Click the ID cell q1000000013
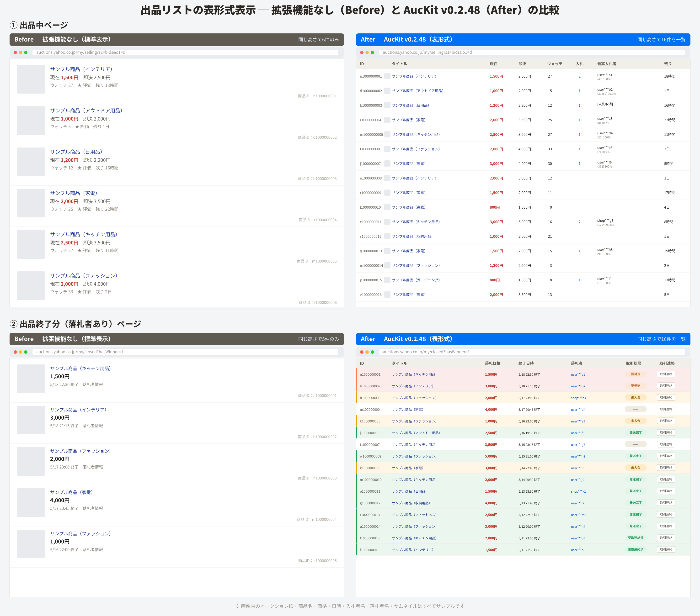The image size is (700, 616). point(371,251)
